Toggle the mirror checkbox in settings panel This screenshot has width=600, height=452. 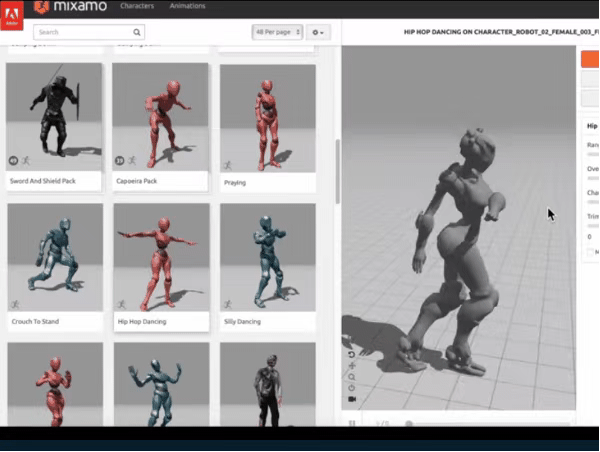590,252
